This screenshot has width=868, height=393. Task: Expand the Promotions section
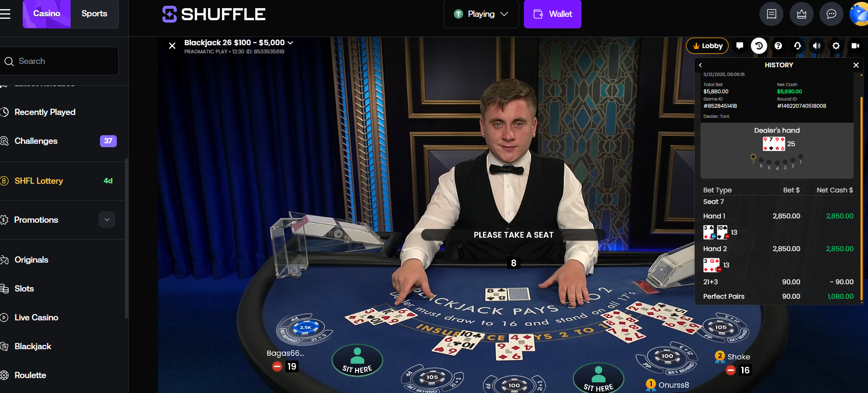pyautogui.click(x=107, y=220)
